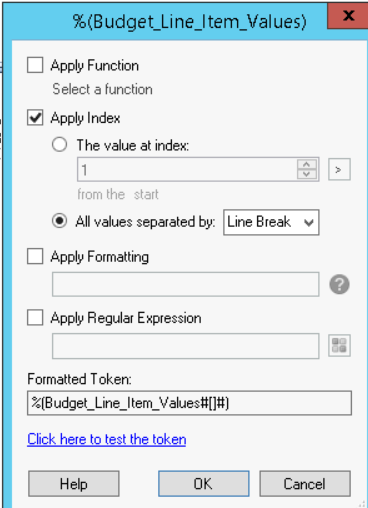Viewport: 368px width, 508px height.
Task: Click the OK button
Action: point(203,484)
